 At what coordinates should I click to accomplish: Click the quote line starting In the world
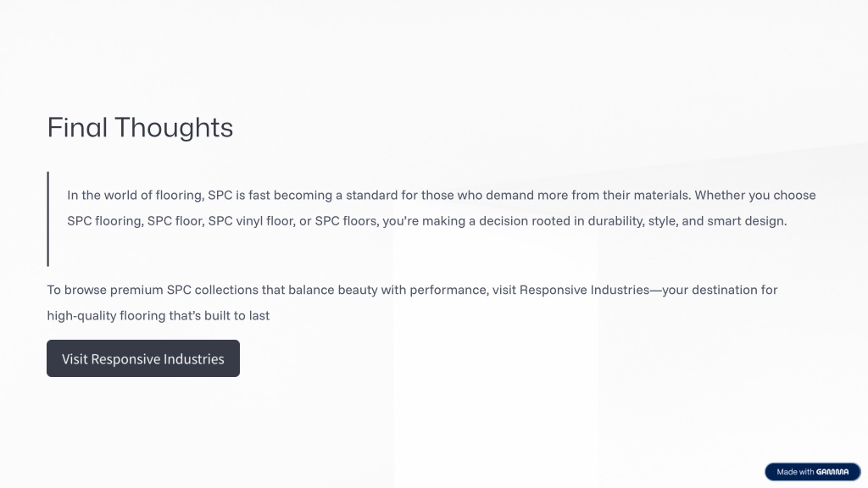pyautogui.click(x=441, y=196)
